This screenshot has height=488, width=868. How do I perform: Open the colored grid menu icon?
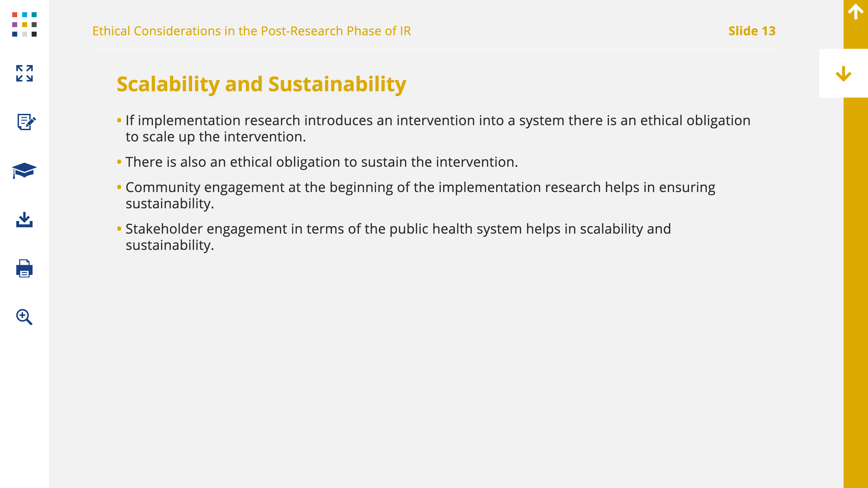(x=24, y=24)
